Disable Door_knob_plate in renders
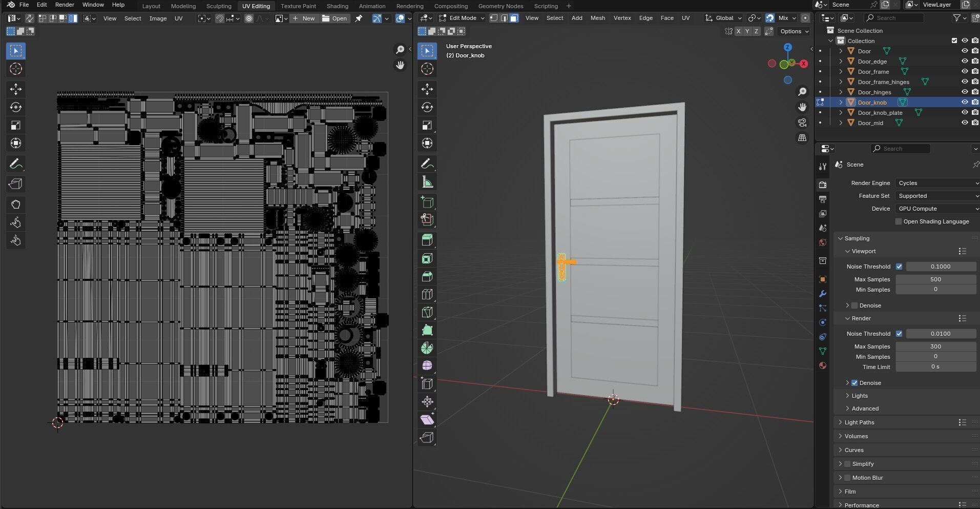 [975, 112]
